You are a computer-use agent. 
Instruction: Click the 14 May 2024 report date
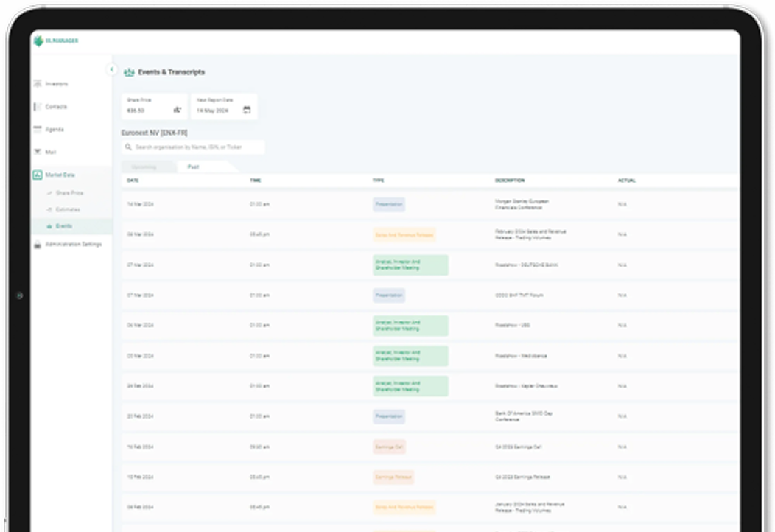212,111
